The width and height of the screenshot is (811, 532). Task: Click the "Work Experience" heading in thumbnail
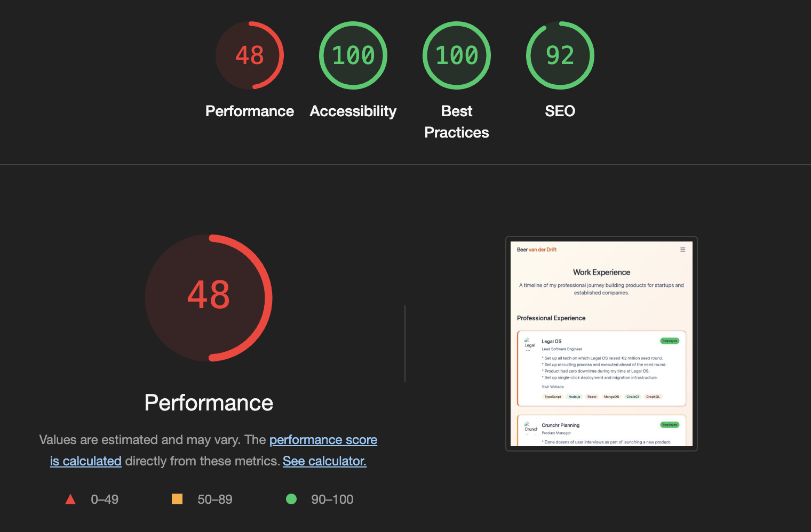point(601,272)
